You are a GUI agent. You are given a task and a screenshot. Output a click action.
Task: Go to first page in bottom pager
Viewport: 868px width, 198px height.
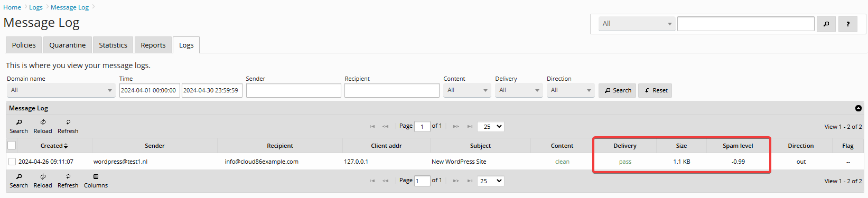click(x=372, y=181)
